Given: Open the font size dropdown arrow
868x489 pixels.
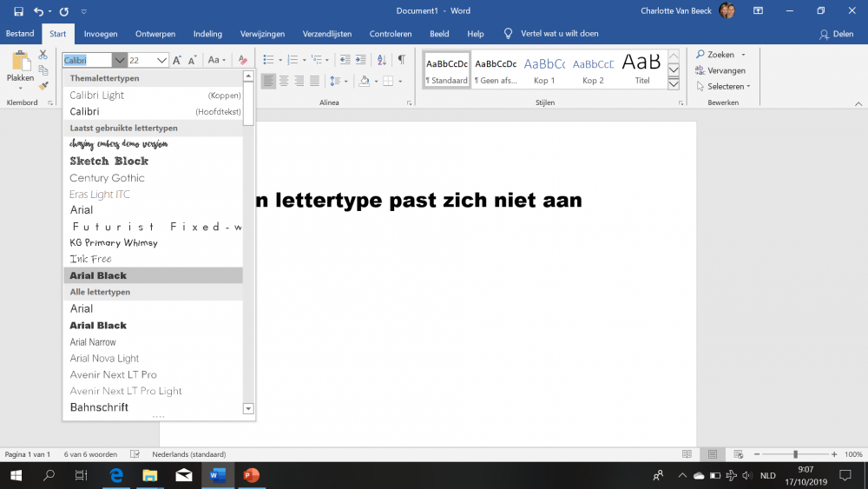Looking at the screenshot, I should tap(161, 60).
